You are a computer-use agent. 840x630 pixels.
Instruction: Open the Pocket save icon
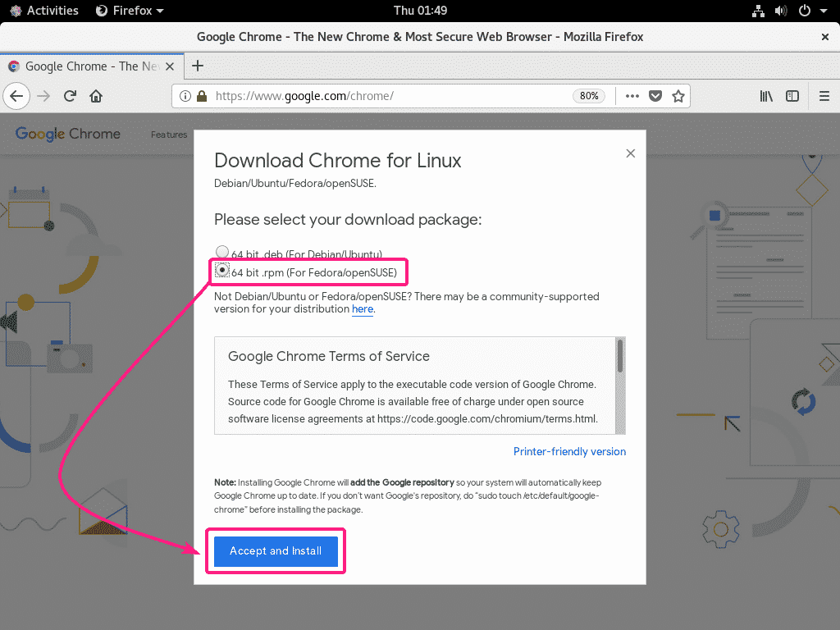(x=655, y=96)
